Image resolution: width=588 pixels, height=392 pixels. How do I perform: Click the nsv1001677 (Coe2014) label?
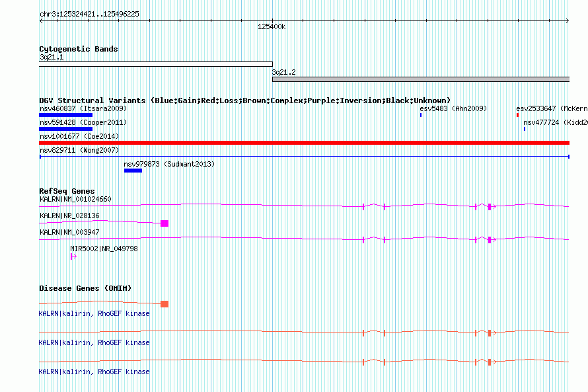79,136
